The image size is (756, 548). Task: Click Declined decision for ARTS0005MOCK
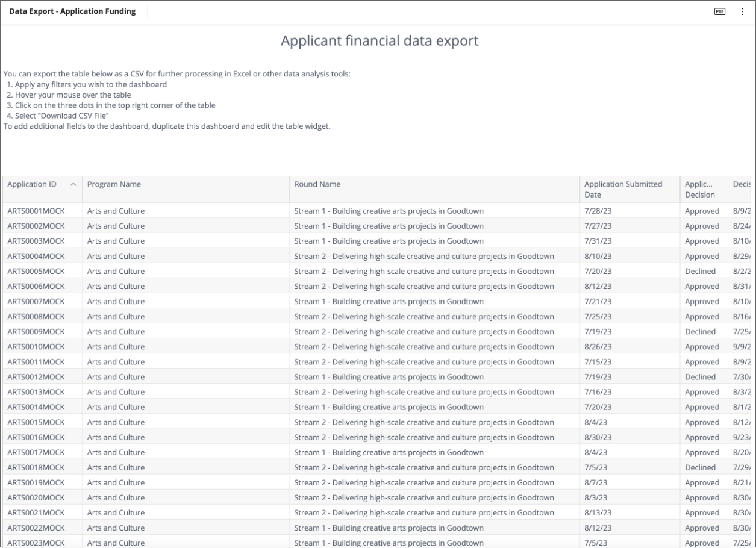coord(704,271)
